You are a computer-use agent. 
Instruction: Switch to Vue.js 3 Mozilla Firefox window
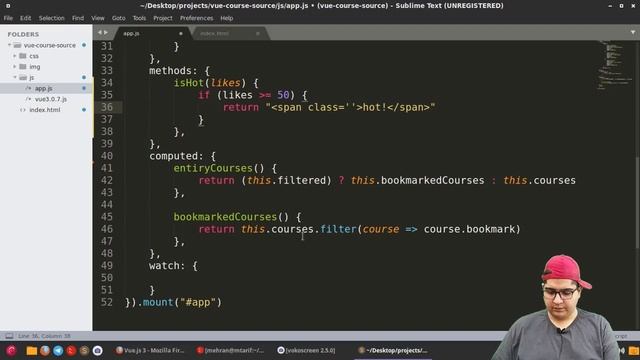(150, 350)
